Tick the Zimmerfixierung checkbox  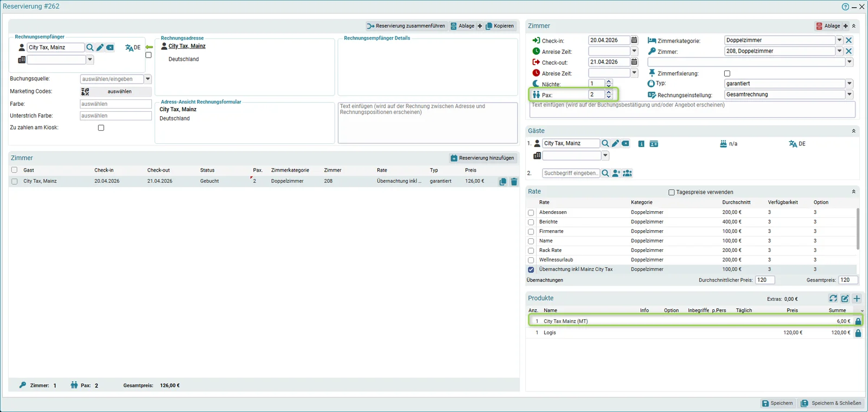tap(727, 73)
